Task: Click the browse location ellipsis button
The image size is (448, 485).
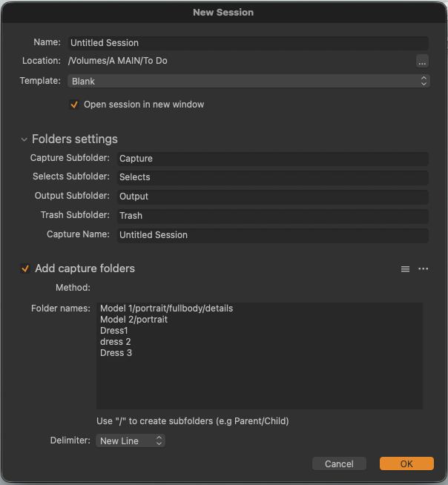Action: click(x=422, y=61)
